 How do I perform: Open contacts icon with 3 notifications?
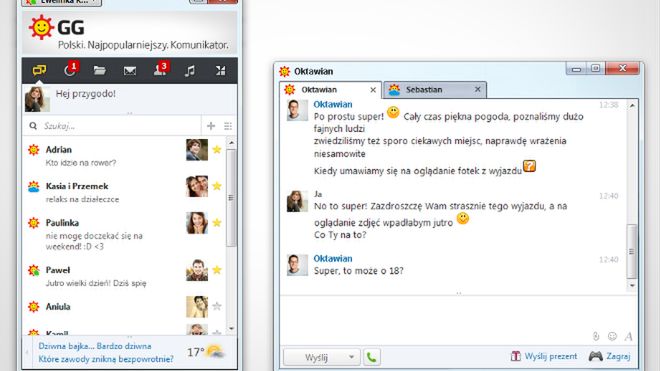tap(160, 69)
